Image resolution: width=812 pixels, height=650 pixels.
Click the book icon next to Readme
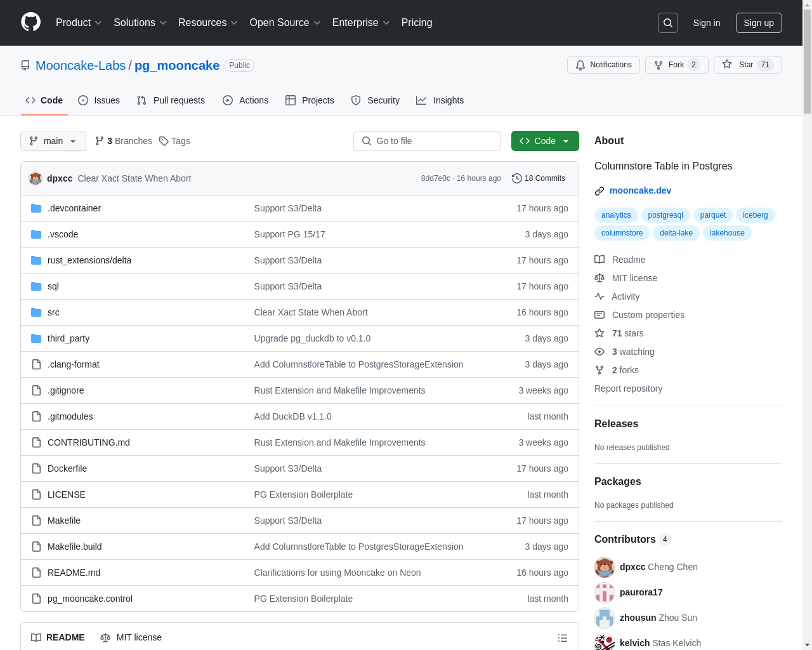click(x=599, y=260)
